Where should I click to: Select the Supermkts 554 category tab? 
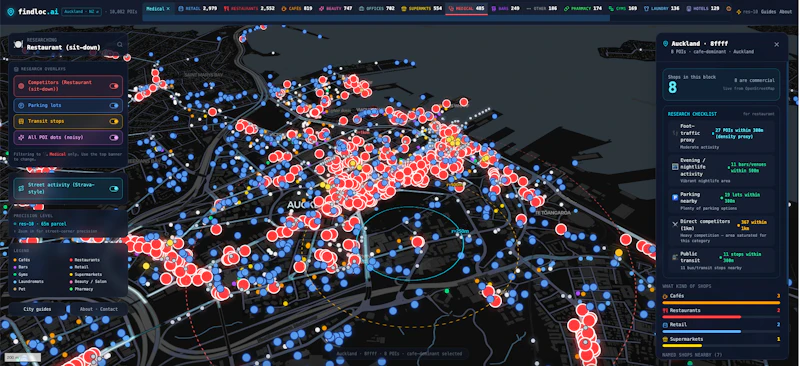pyautogui.click(x=421, y=9)
